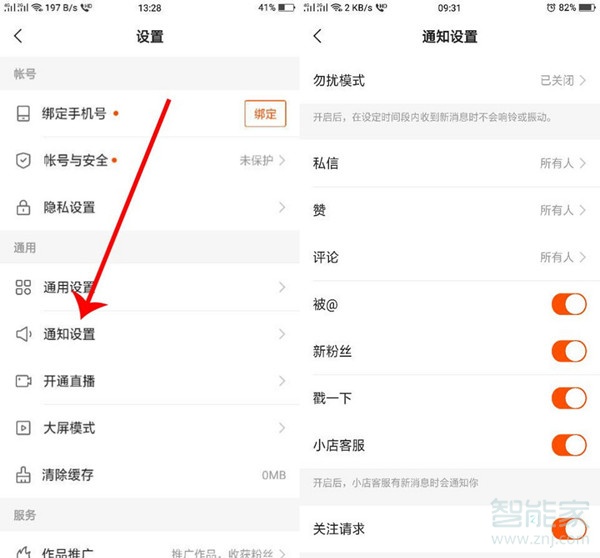
Task: Tap the camera icon for 开通直播
Action: pyautogui.click(x=23, y=381)
